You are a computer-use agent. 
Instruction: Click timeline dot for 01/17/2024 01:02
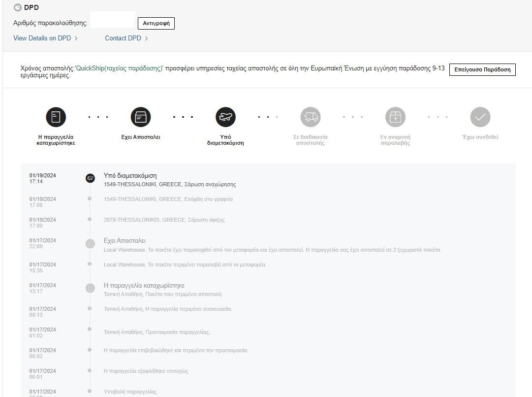click(90, 329)
